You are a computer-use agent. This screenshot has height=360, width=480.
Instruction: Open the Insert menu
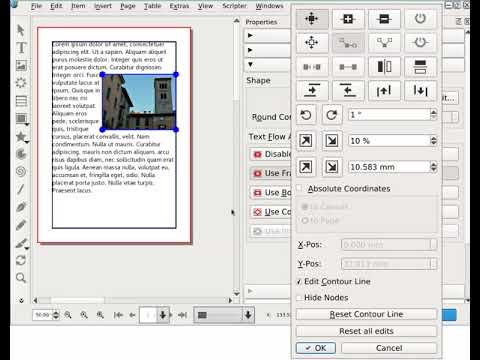point(103,6)
